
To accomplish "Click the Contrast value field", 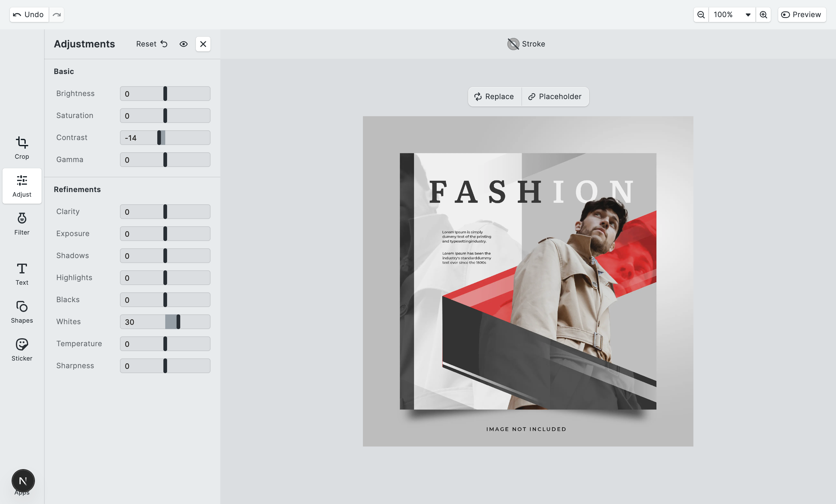I will click(136, 138).
